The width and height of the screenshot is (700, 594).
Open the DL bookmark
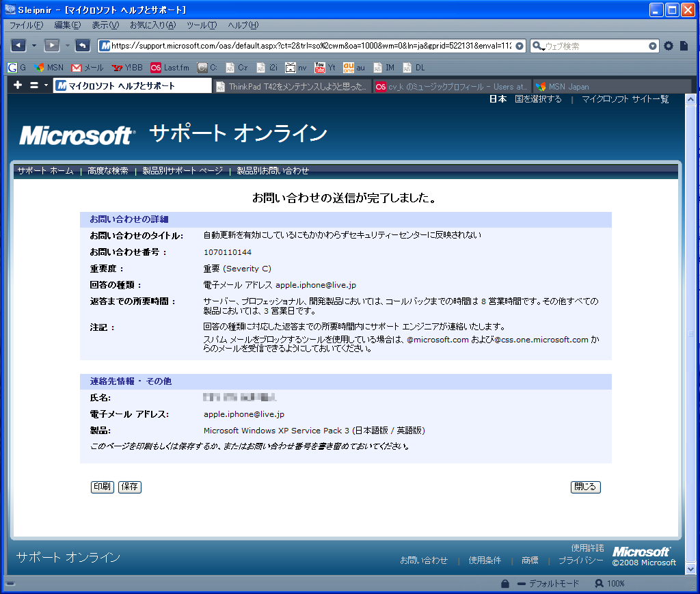pyautogui.click(x=414, y=68)
